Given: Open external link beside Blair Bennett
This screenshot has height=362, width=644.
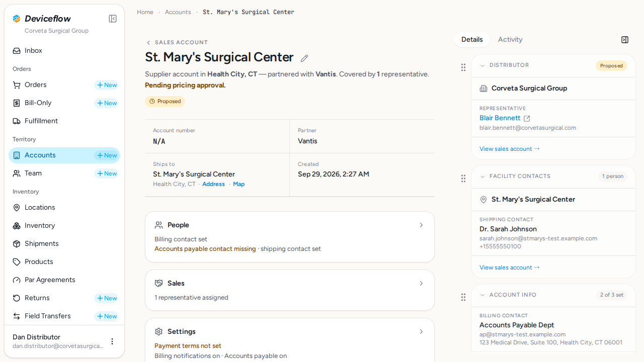Looking at the screenshot, I should (527, 119).
